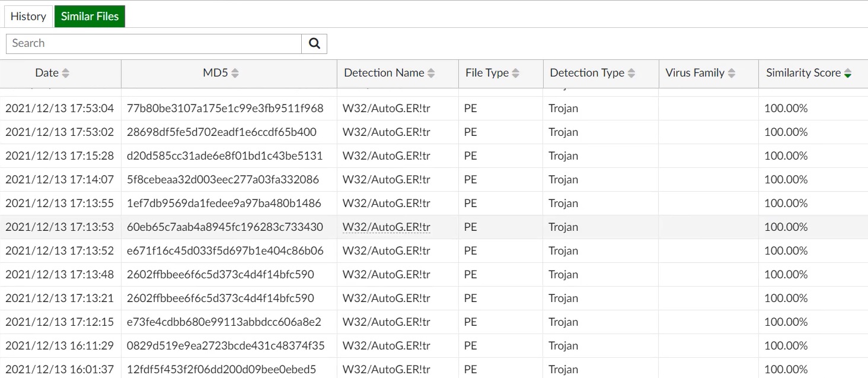Click the row dated 2021/12/13 17:15:28

59,156
